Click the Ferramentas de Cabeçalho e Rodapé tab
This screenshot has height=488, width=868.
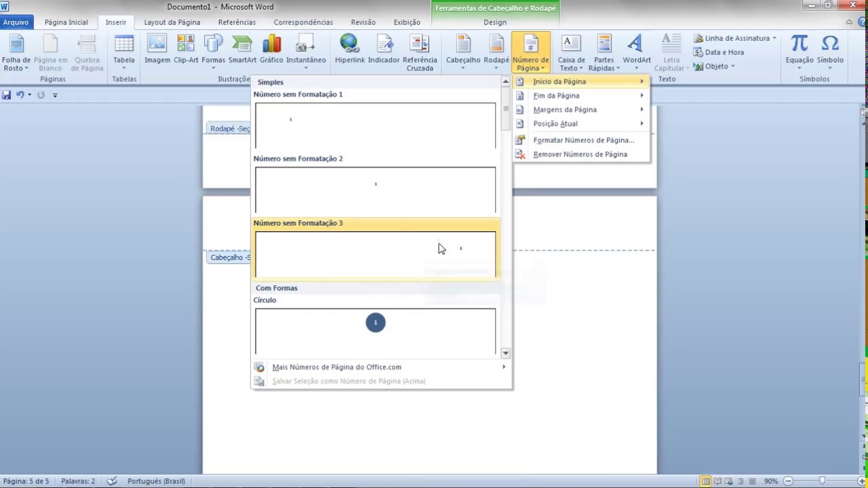496,8
